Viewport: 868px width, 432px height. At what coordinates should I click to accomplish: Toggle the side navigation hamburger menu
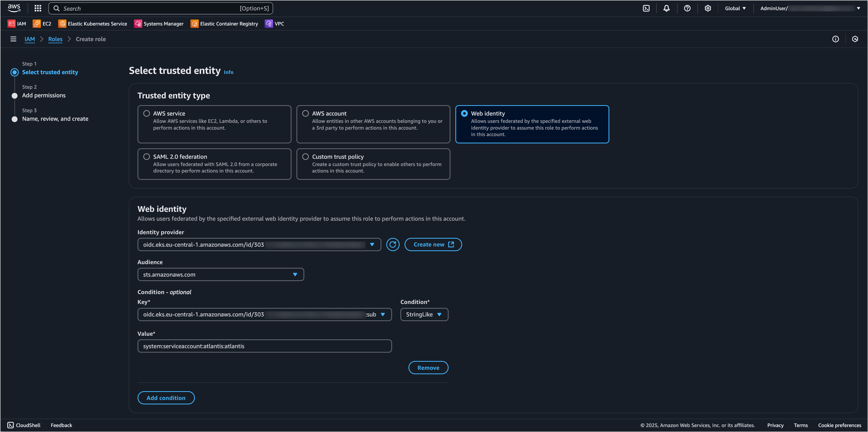tap(14, 39)
